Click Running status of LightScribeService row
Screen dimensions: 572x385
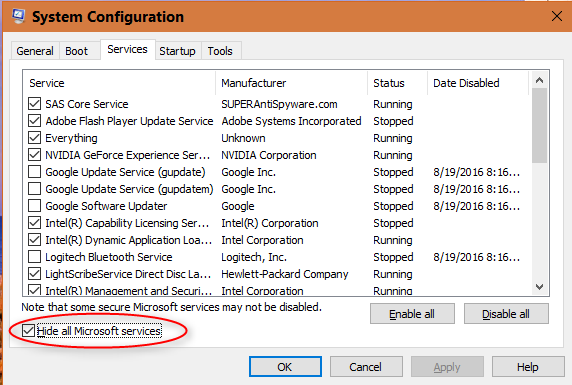click(x=393, y=274)
